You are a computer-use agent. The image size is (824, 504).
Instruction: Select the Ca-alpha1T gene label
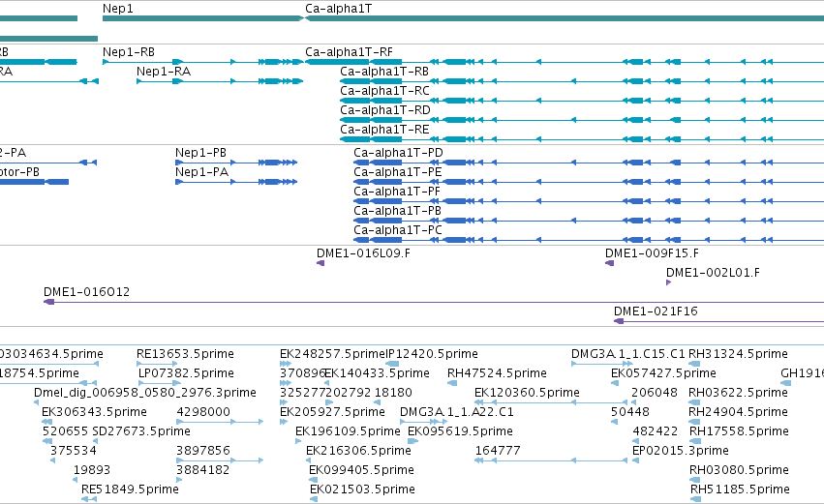[x=339, y=9]
